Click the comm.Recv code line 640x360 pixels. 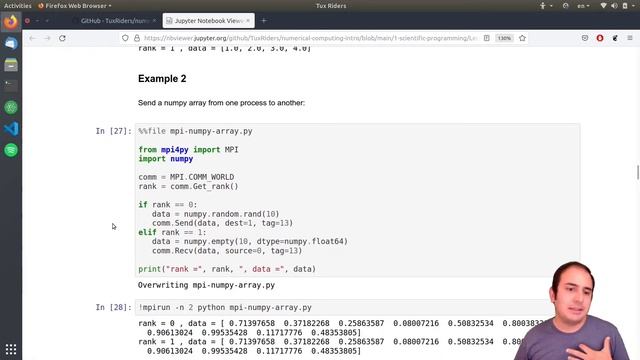point(227,251)
